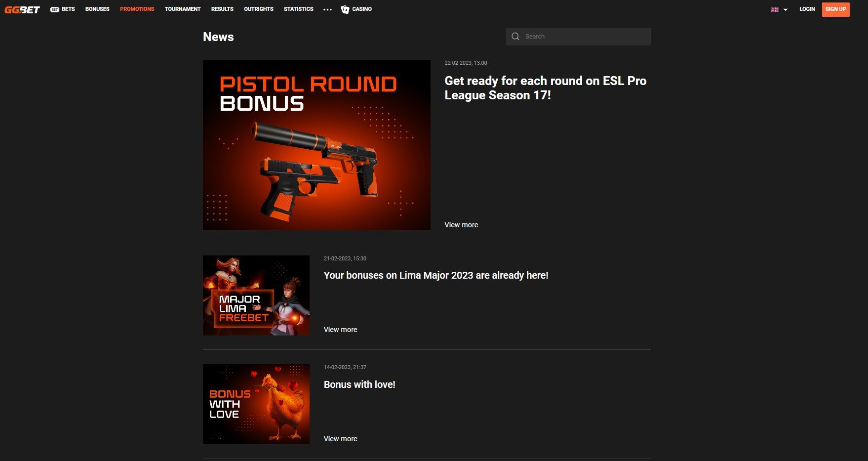Open the Bonus With Love thumbnail
This screenshot has width=868, height=461.
click(x=256, y=404)
